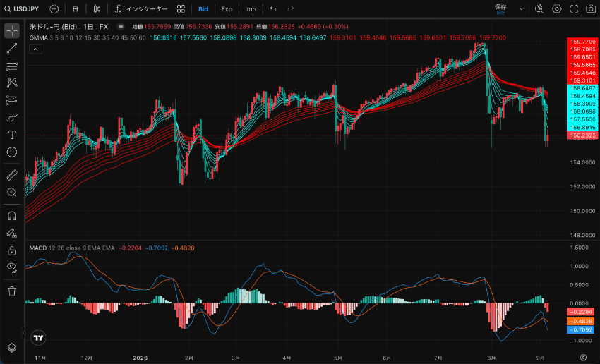Select the GMMA indicator legend label
Screen dimensions: 600x364
coord(39,38)
